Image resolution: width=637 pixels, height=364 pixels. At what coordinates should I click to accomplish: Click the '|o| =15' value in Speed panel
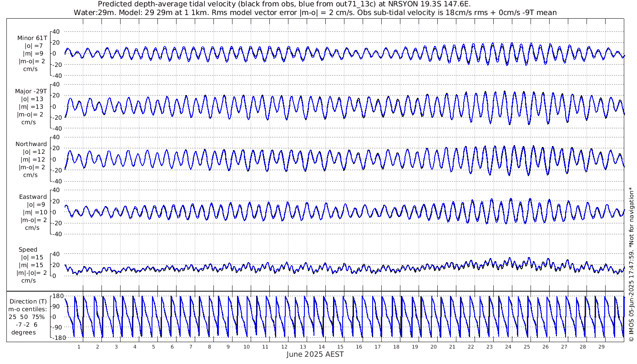pos(31,257)
